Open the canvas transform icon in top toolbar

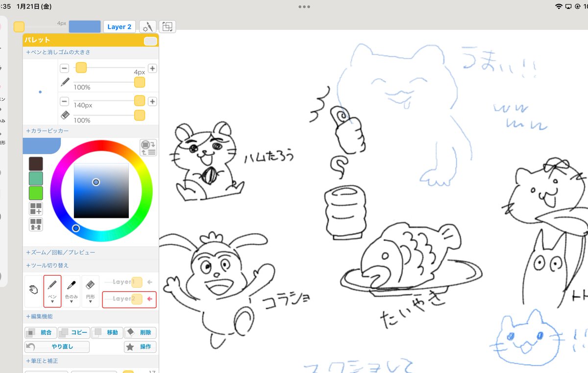167,26
